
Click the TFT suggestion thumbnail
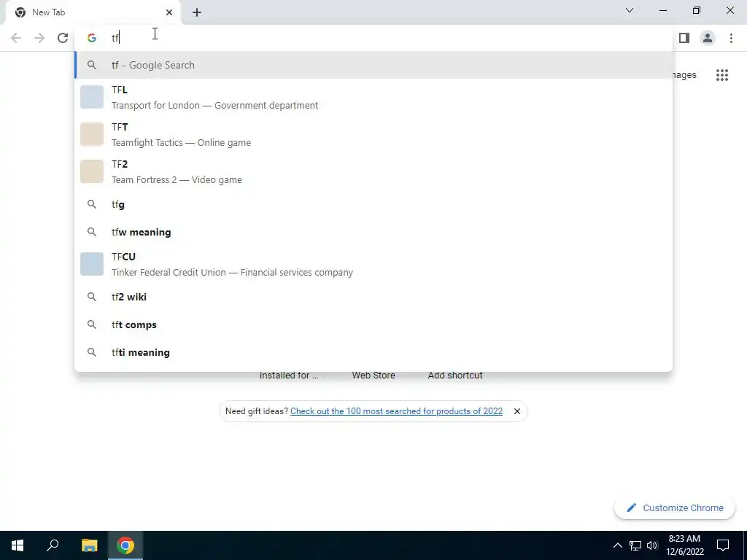91,134
